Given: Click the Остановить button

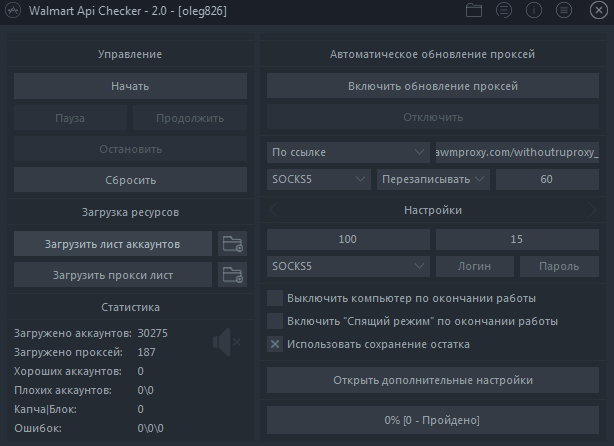Looking at the screenshot, I should (130, 149).
